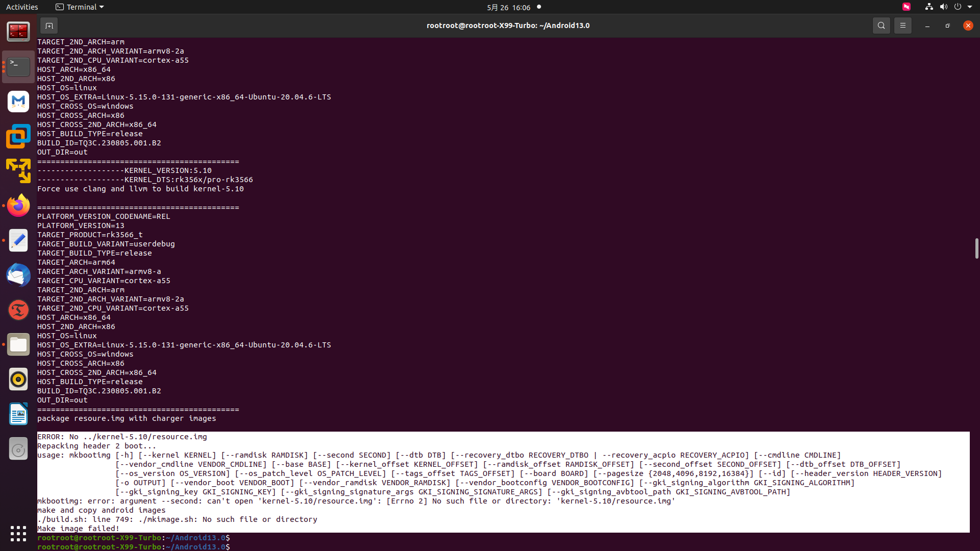Open VMware Workstation from the dock
The height and width of the screenshot is (551, 980).
[18, 136]
